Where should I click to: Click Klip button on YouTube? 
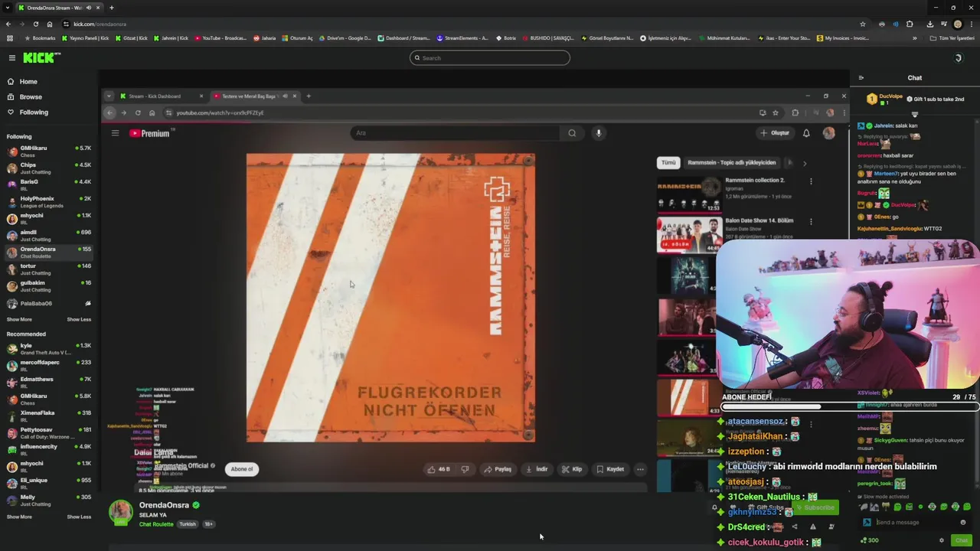tap(572, 469)
